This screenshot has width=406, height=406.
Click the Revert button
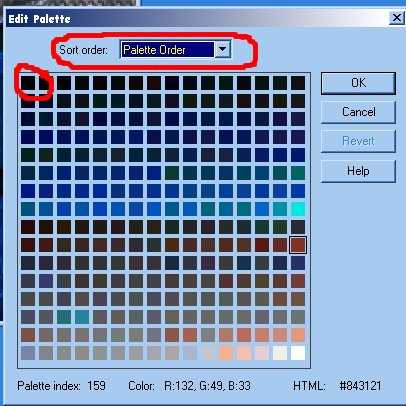point(358,141)
